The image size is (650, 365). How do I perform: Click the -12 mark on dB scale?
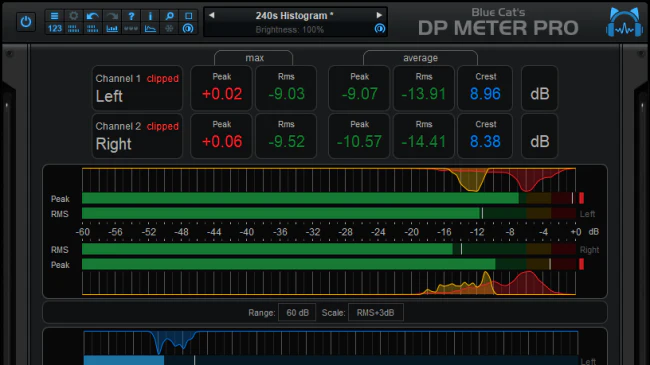click(477, 232)
